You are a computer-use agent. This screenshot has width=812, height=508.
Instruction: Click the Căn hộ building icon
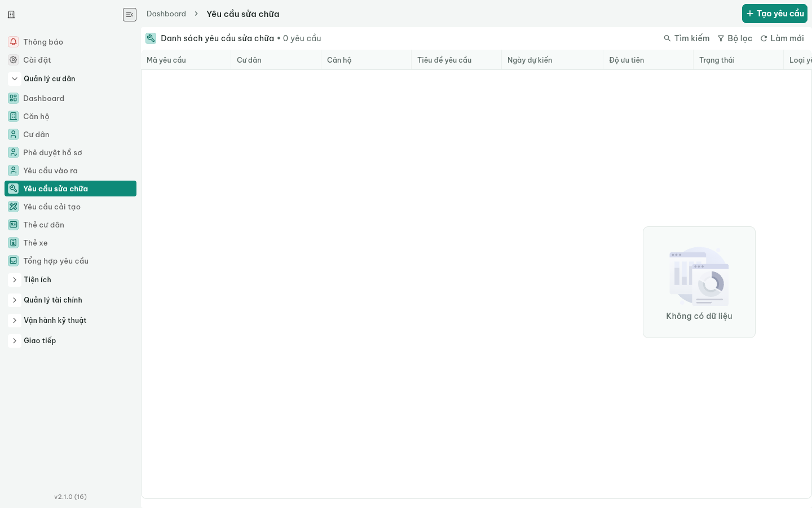14,116
